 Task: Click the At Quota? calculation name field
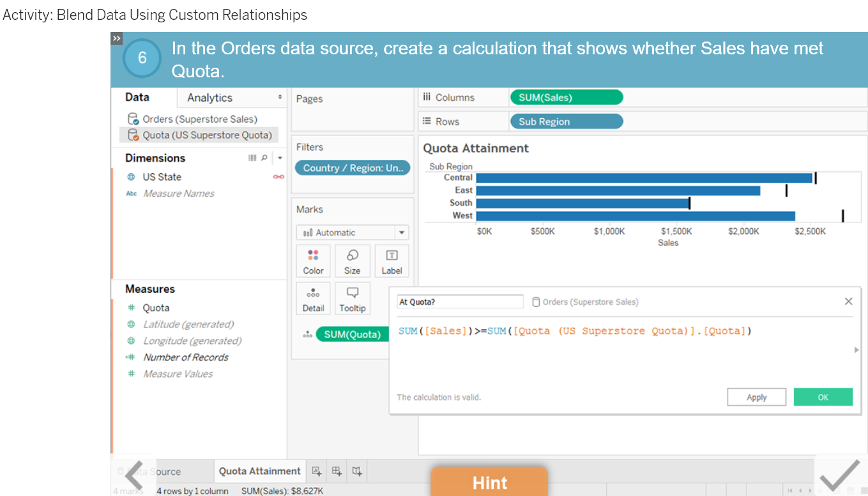point(460,302)
